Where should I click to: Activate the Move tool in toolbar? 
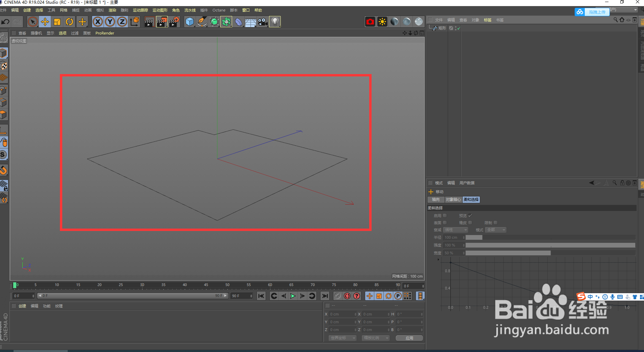pyautogui.click(x=45, y=22)
